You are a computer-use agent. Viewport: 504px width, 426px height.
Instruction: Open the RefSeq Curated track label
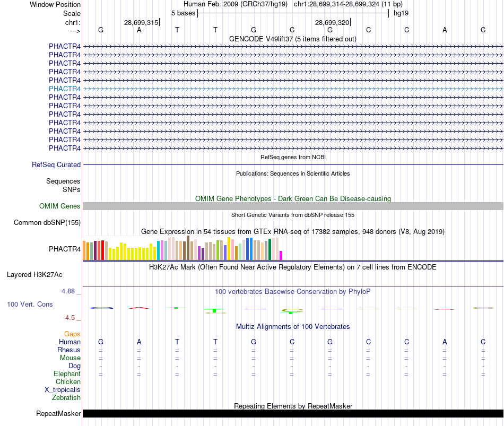(56, 164)
